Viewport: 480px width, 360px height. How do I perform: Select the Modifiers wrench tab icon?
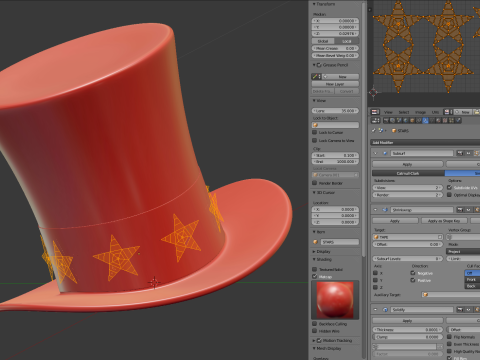[425, 120]
